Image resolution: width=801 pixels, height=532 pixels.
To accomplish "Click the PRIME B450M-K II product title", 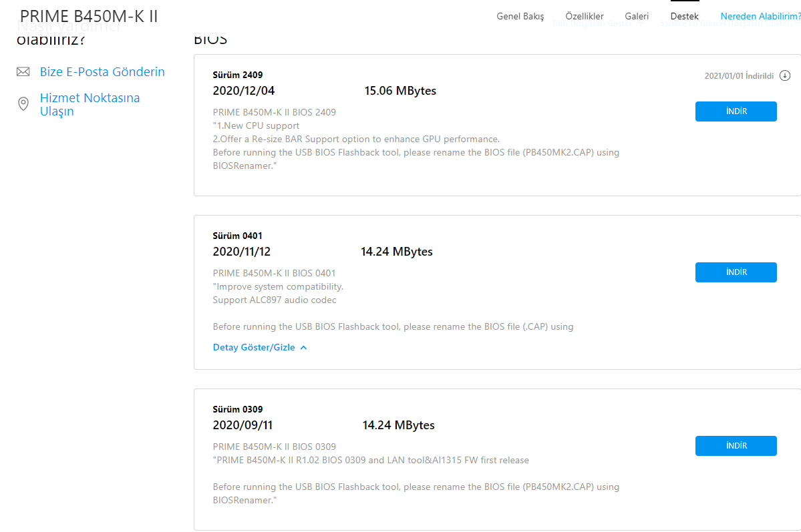I will [x=89, y=16].
